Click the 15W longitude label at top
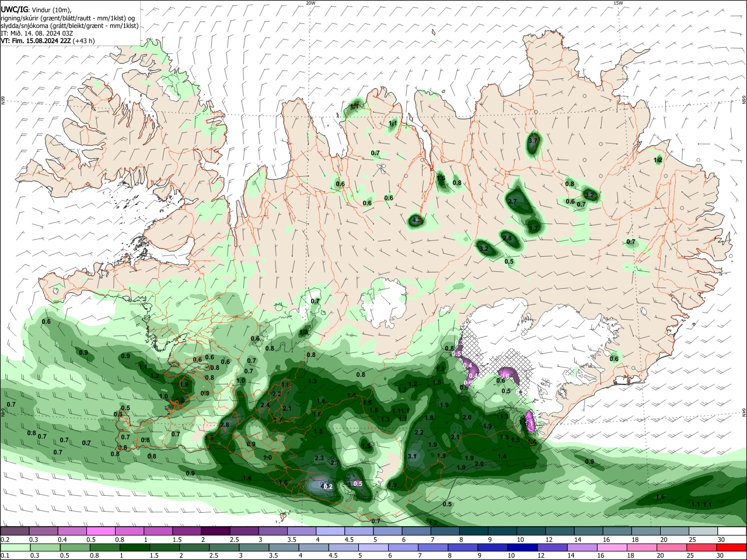 618,3
